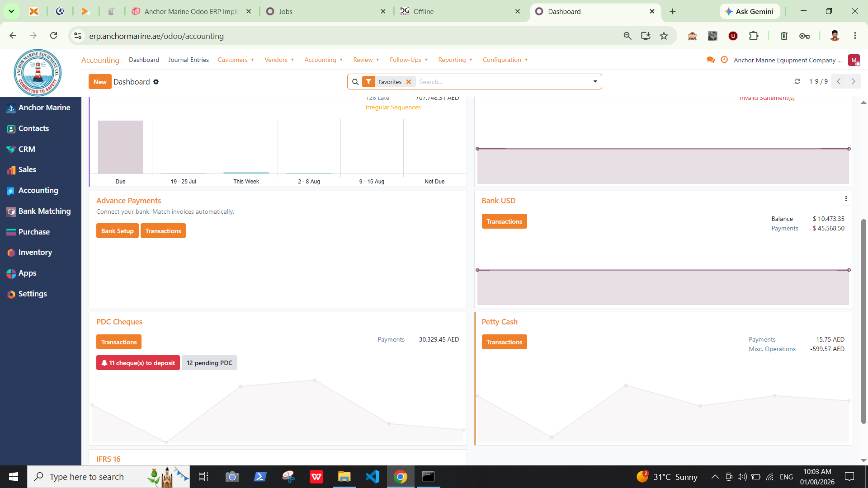This screenshot has width=868, height=488.
Task: Open Apps module in sidebar
Action: tap(22, 273)
